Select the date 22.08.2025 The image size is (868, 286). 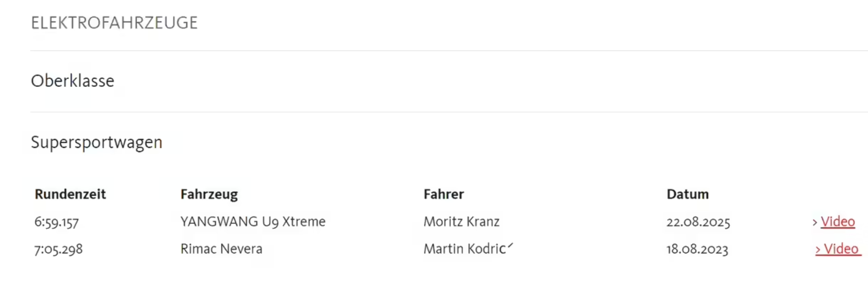[698, 222]
